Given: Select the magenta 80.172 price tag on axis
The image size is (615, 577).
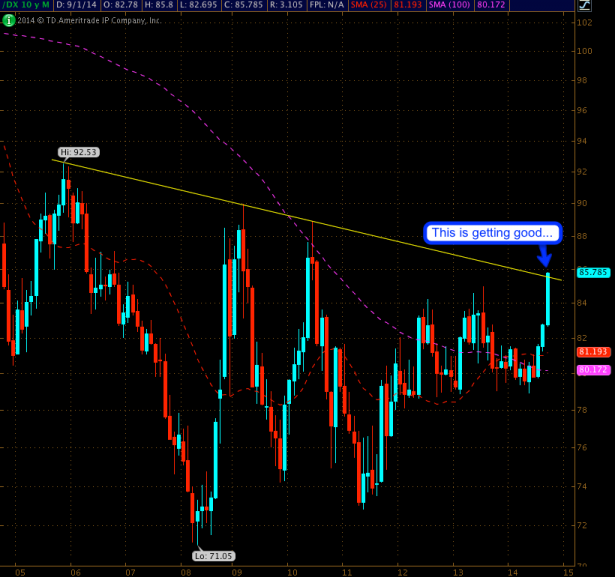Looking at the screenshot, I should tap(593, 370).
